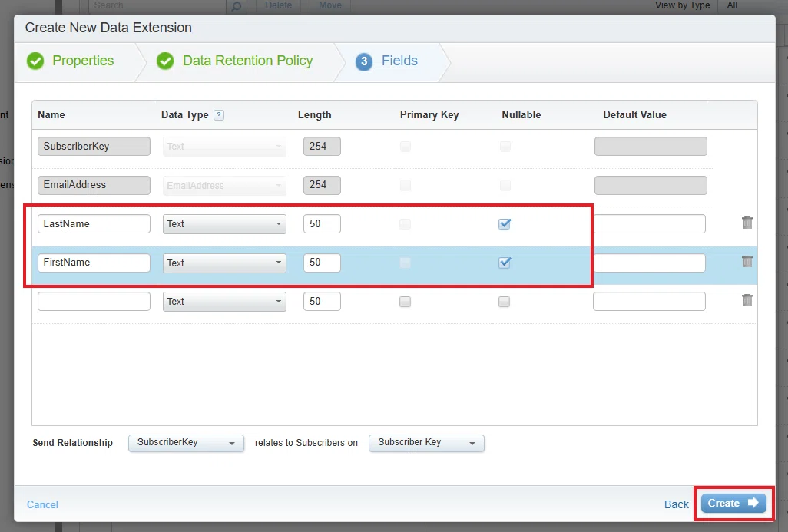Click the All filter in background
The height and width of the screenshot is (532, 788).
coord(732,5)
